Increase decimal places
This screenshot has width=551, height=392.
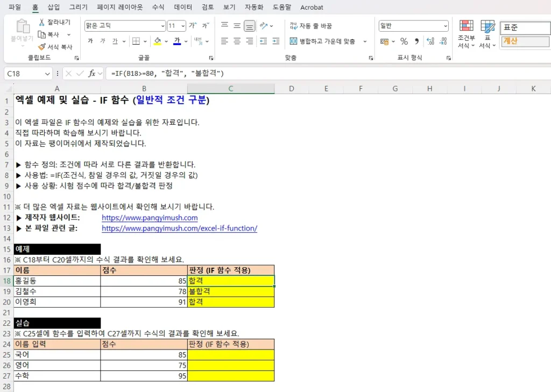point(430,41)
